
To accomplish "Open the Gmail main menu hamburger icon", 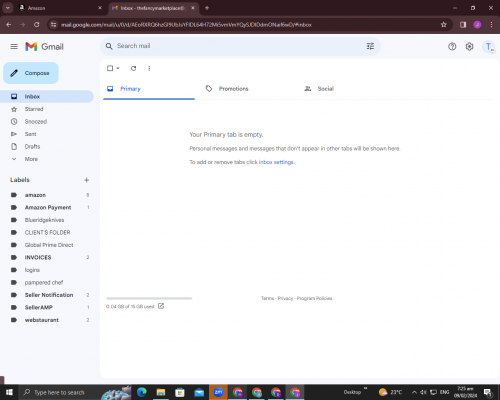I will [14, 46].
